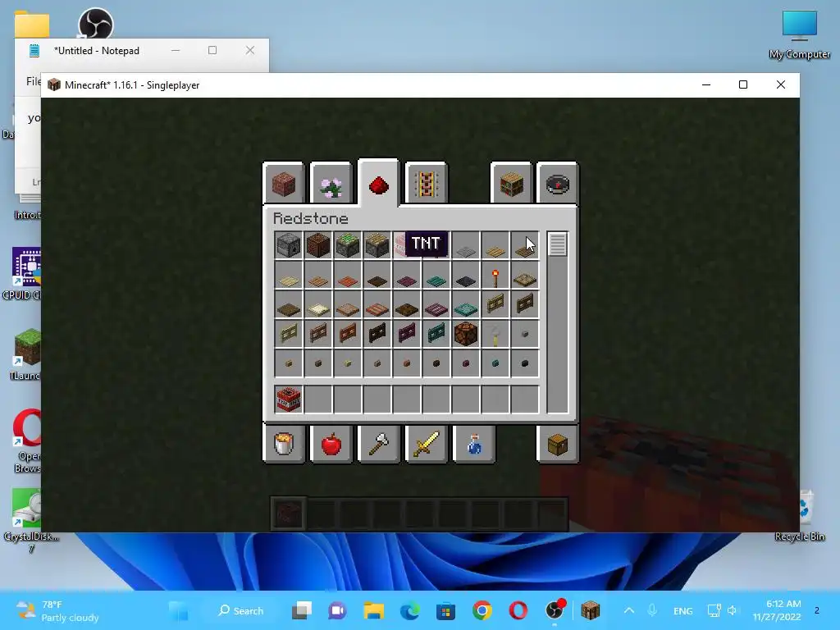840x630 pixels.
Task: Click the taskbar Search box
Action: pos(240,610)
